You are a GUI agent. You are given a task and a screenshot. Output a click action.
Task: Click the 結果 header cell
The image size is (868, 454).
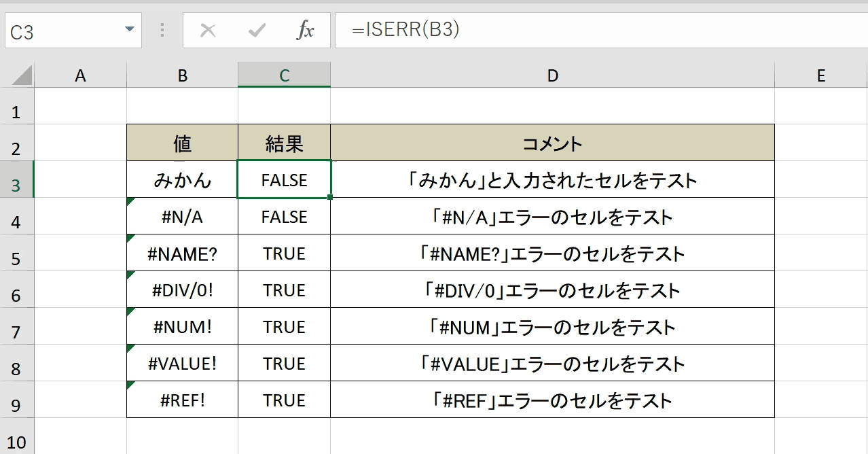coord(284,143)
